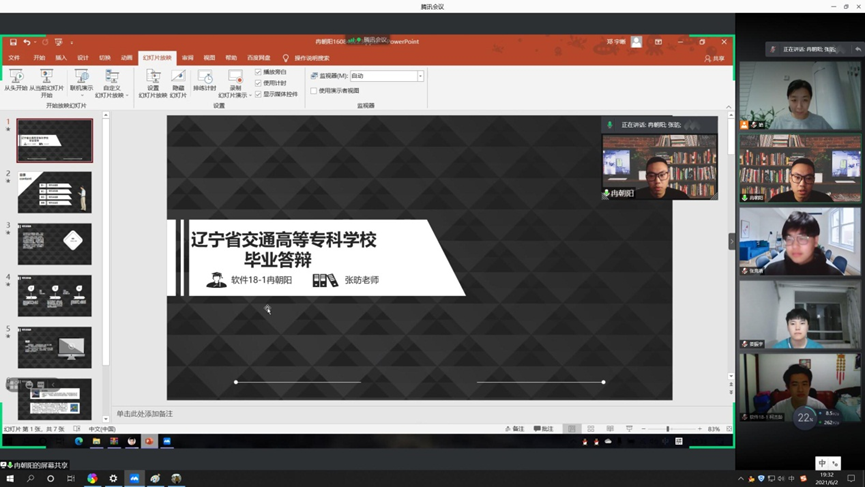Expand 自定义幻灯片放映 dropdown
Image resolution: width=865 pixels, height=487 pixels.
coord(111,95)
